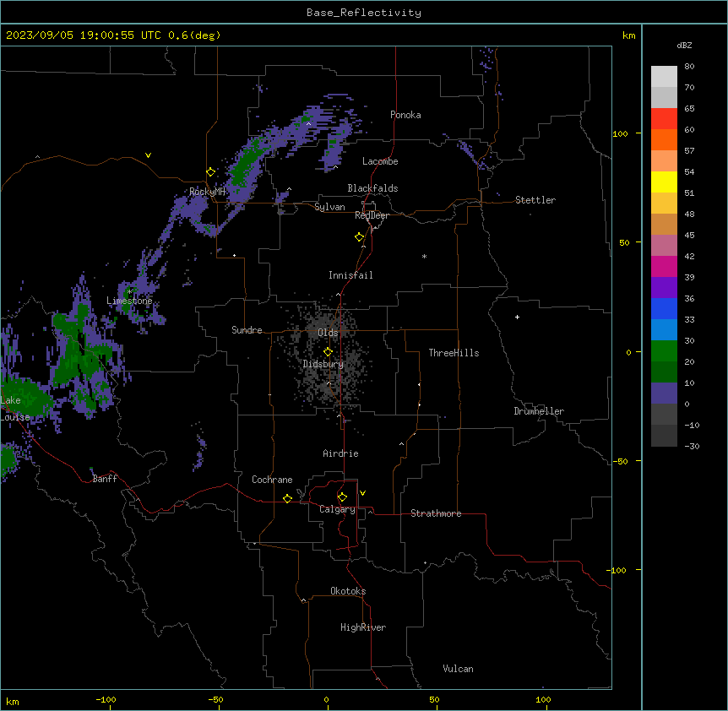Click the yellow marker above Calgary label

tap(342, 497)
